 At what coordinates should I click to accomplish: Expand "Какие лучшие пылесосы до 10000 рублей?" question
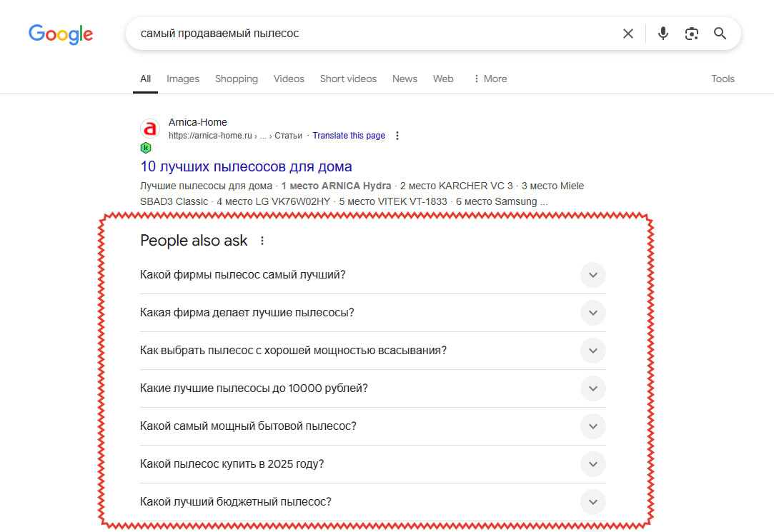(x=592, y=388)
